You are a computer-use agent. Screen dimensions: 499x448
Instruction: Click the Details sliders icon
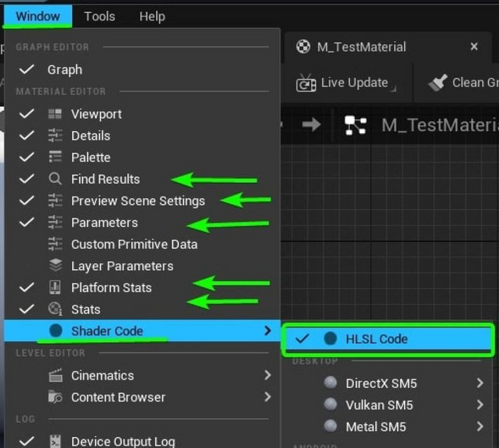55,135
